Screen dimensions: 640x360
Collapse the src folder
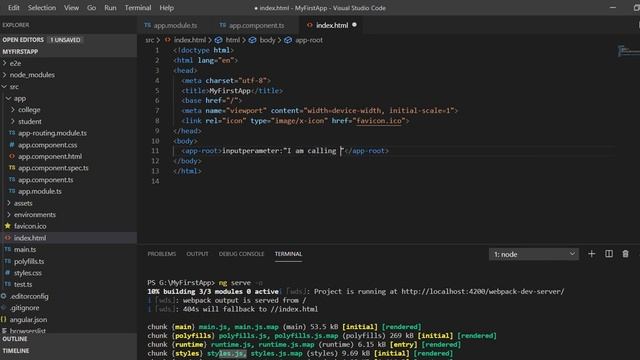click(x=14, y=87)
